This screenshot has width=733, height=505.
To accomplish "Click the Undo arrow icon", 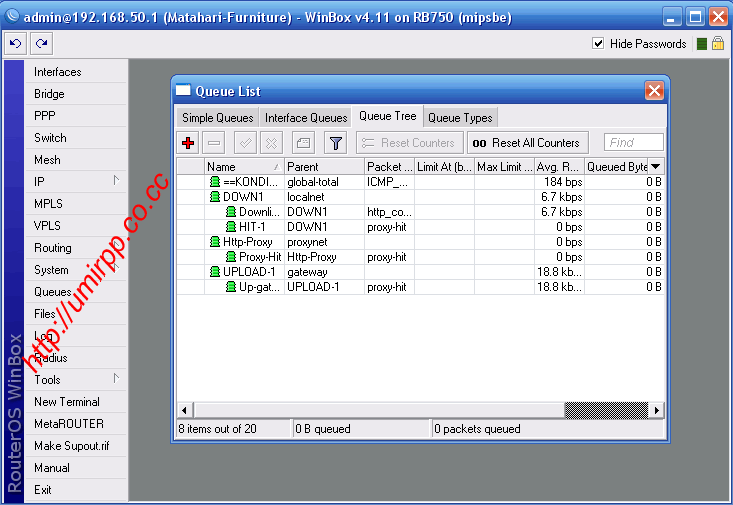I will 15,44.
